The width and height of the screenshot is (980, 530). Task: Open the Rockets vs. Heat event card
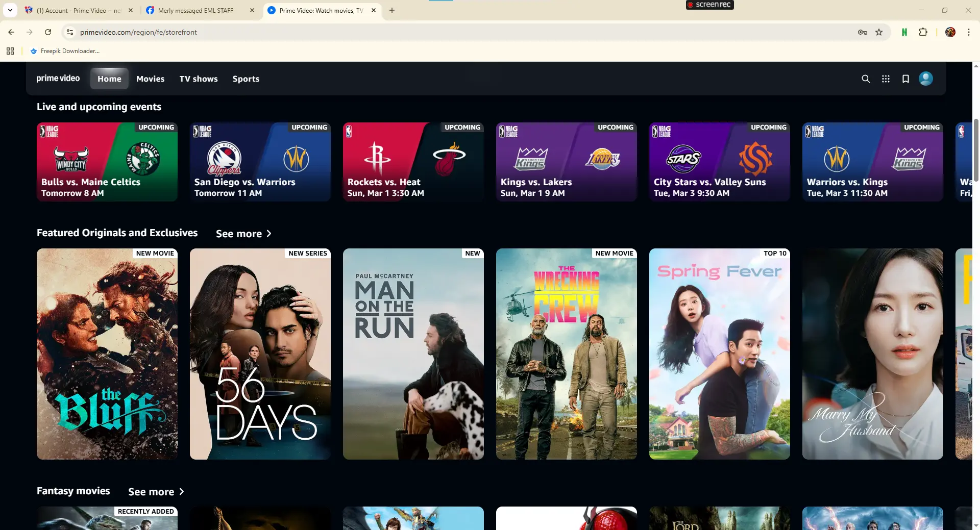pos(413,162)
